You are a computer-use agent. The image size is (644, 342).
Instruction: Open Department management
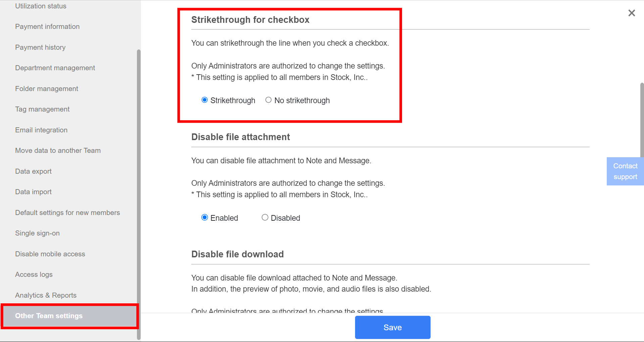55,68
